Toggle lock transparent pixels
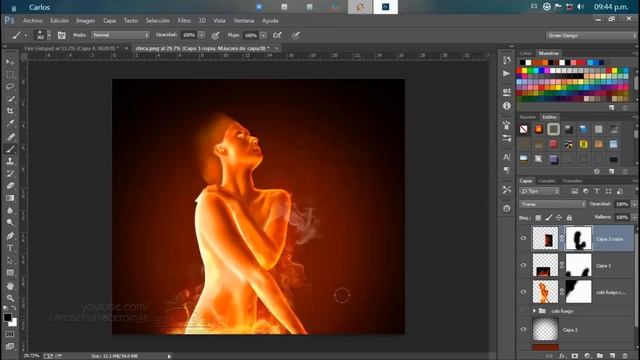 (538, 218)
